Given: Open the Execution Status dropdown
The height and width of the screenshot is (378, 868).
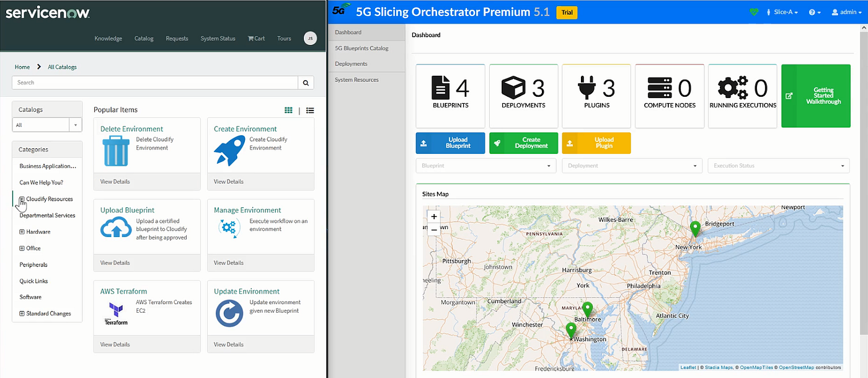Looking at the screenshot, I should click(778, 166).
